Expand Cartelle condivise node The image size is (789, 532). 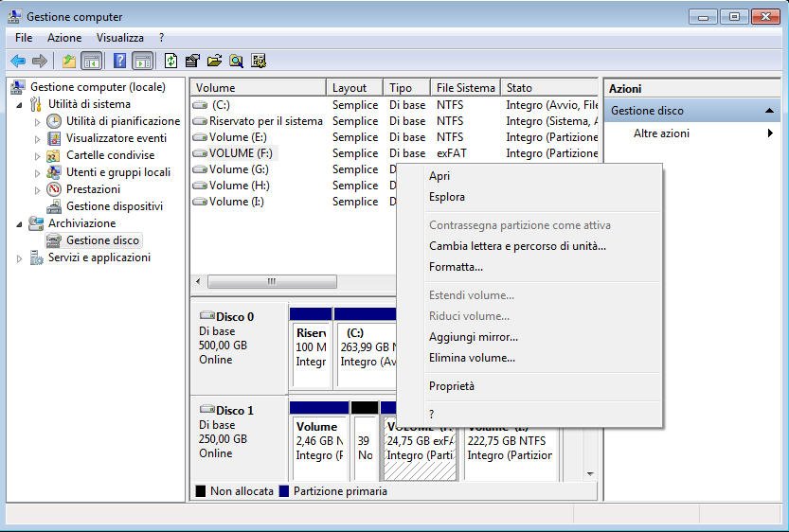(37, 156)
